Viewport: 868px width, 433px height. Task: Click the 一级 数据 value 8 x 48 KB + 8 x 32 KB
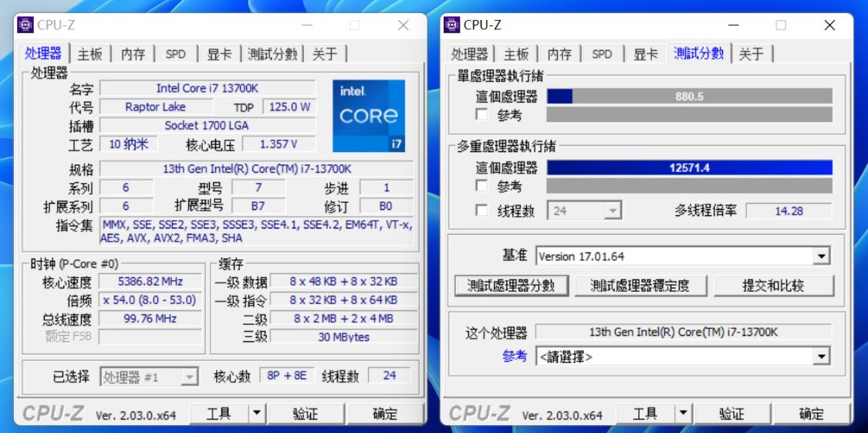tap(343, 281)
